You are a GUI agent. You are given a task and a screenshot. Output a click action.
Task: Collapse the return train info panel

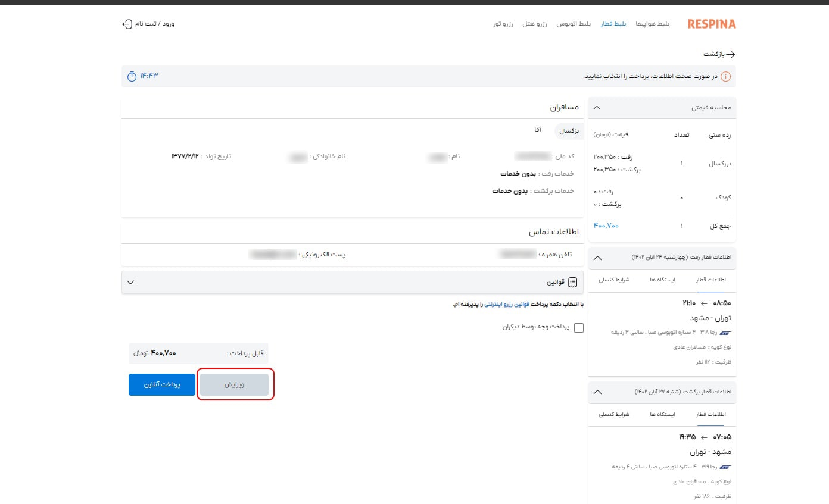[598, 392]
